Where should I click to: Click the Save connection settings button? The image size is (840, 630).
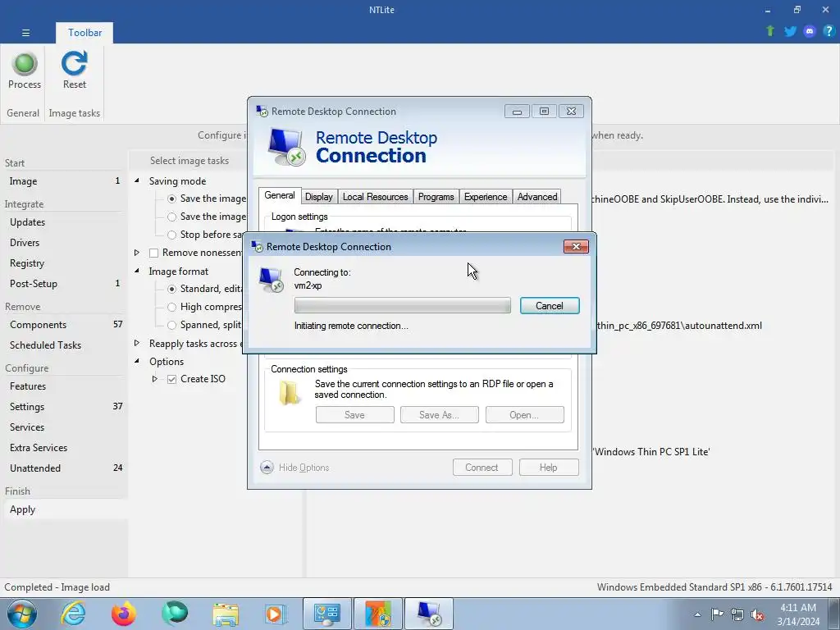point(354,414)
